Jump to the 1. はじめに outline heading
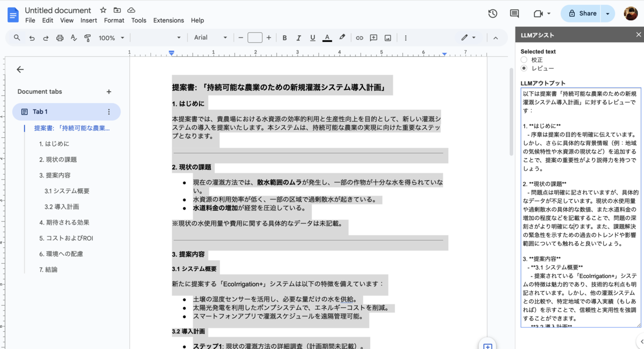The height and width of the screenshot is (349, 644). (54, 144)
